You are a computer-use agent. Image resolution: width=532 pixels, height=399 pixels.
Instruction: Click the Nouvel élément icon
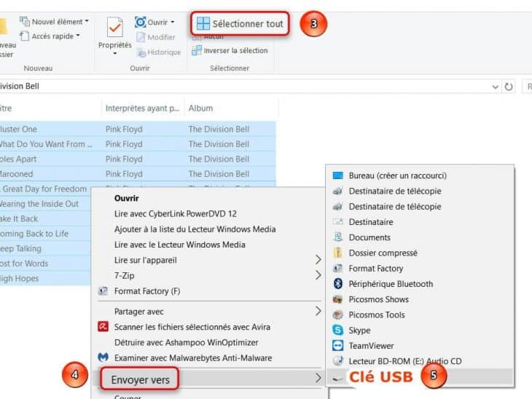coord(25,22)
